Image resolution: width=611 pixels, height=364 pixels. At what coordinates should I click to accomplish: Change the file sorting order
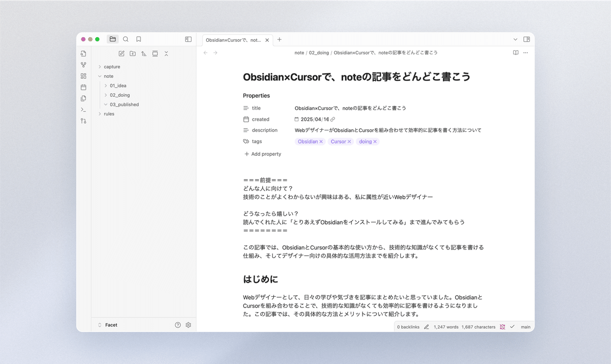coord(144,53)
